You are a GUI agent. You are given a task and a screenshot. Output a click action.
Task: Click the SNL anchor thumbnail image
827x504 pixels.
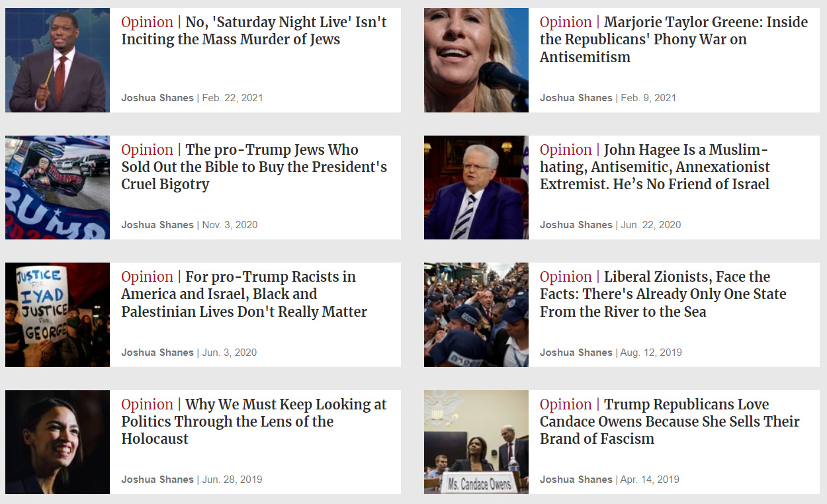58,60
